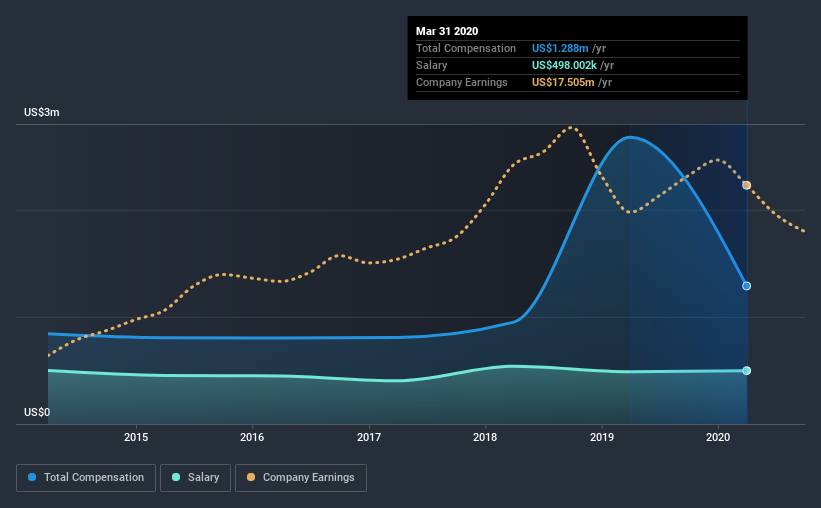Click the teal dot in Salary legend
Screen dimensions: 821x508
point(176,477)
